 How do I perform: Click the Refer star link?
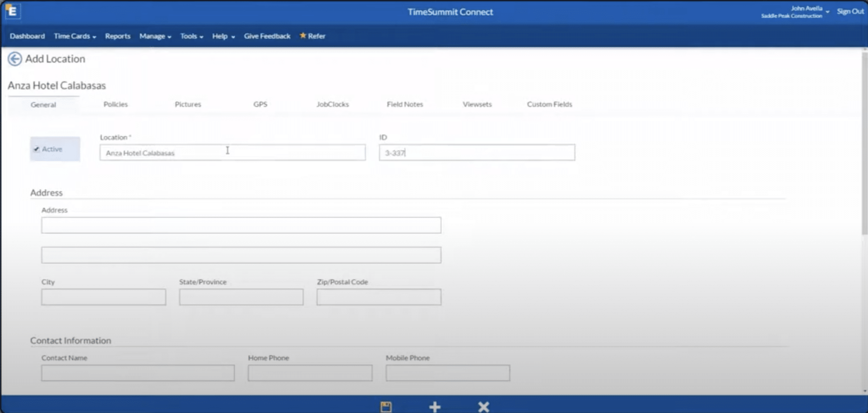click(x=312, y=36)
